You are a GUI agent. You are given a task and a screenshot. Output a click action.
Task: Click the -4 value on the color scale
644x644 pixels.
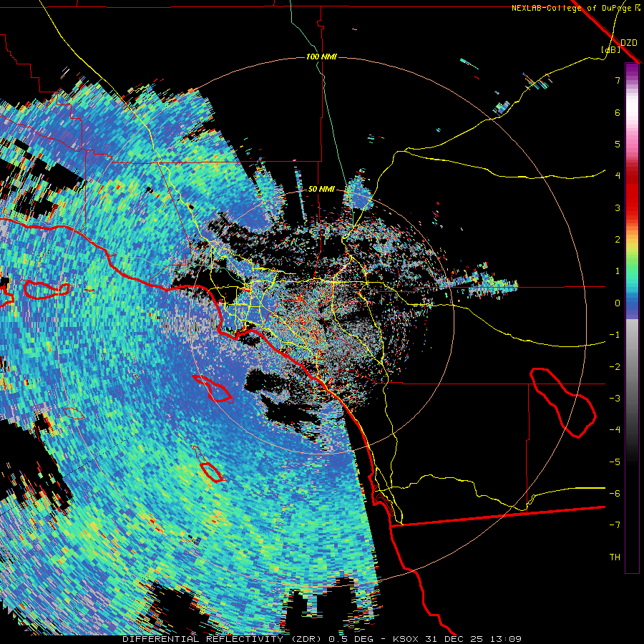click(x=615, y=429)
